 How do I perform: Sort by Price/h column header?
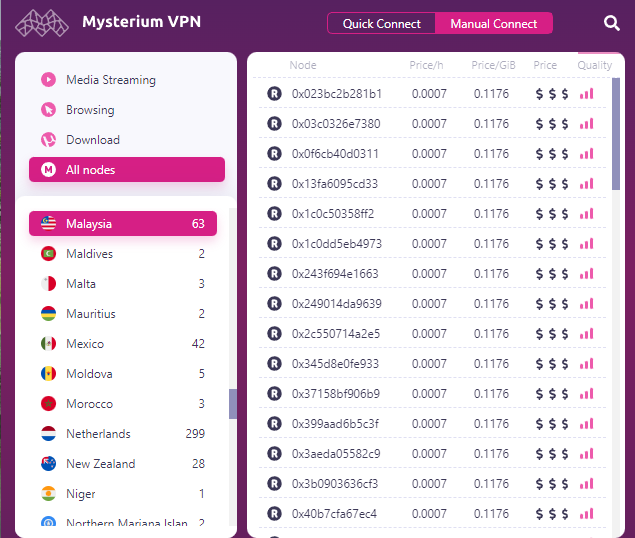click(426, 65)
